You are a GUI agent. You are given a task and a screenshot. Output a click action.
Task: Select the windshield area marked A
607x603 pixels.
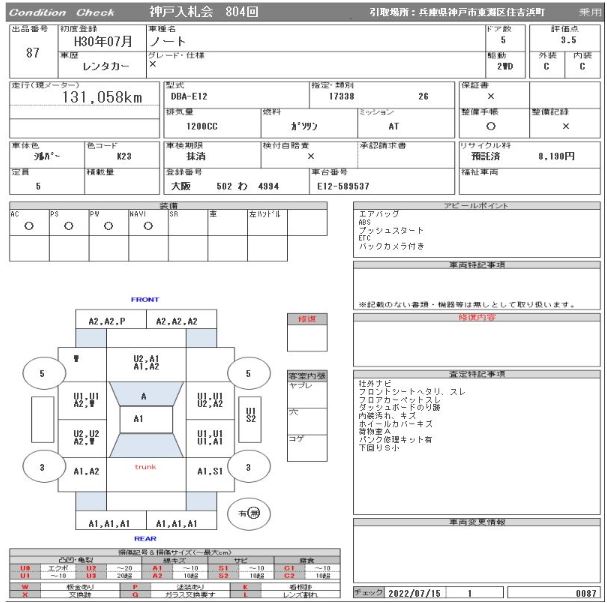coord(144,396)
